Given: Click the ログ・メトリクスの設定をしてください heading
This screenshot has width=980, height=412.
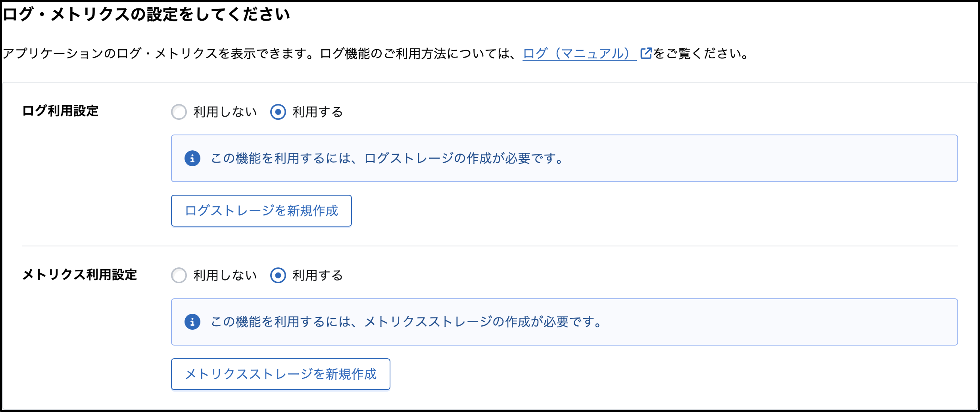Looking at the screenshot, I should [146, 14].
